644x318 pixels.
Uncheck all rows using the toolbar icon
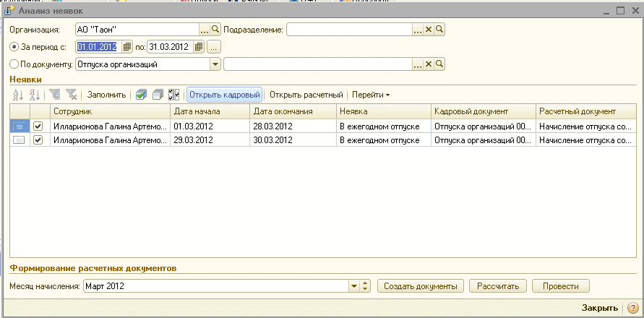click(x=158, y=95)
